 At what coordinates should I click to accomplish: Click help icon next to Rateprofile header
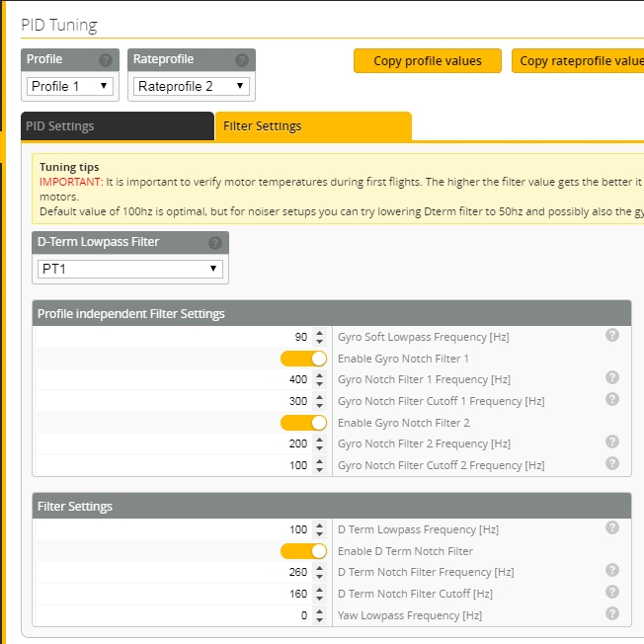coord(242,60)
